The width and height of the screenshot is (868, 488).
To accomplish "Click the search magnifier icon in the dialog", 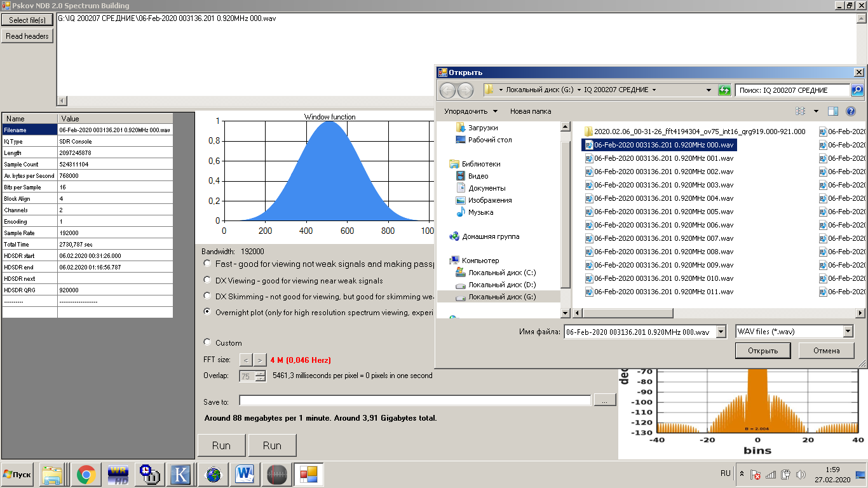I will (857, 90).
